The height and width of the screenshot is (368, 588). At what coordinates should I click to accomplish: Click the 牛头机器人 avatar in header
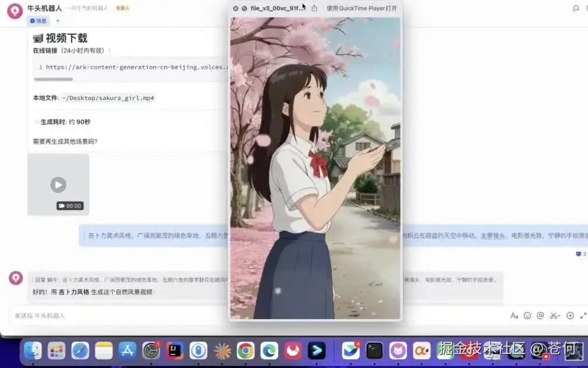tap(15, 11)
